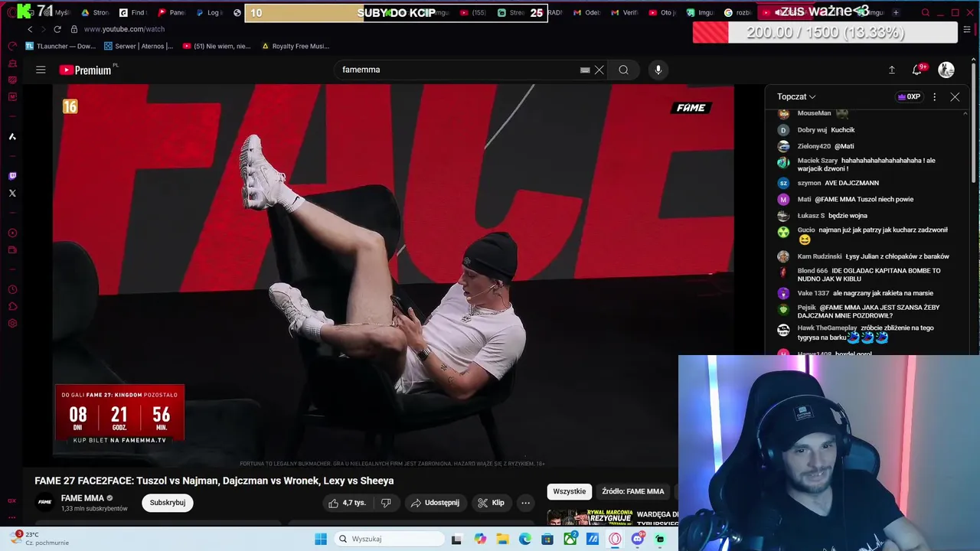Subscribe with the Subskrybuj button
Viewport: 980px width, 551px height.
(167, 503)
